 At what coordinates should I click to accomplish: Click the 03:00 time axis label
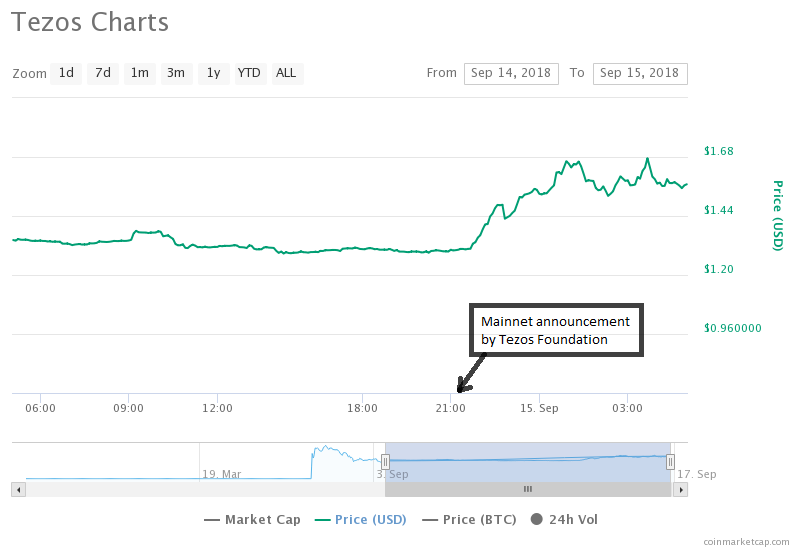point(627,408)
